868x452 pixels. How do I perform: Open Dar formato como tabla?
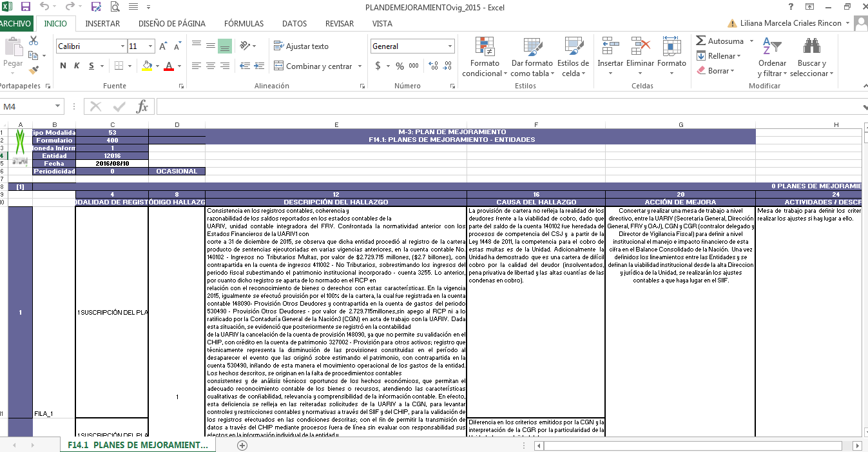[x=532, y=46]
